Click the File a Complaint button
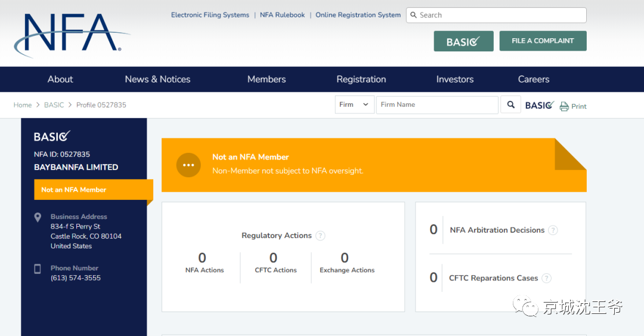The image size is (644, 336). pyautogui.click(x=543, y=41)
